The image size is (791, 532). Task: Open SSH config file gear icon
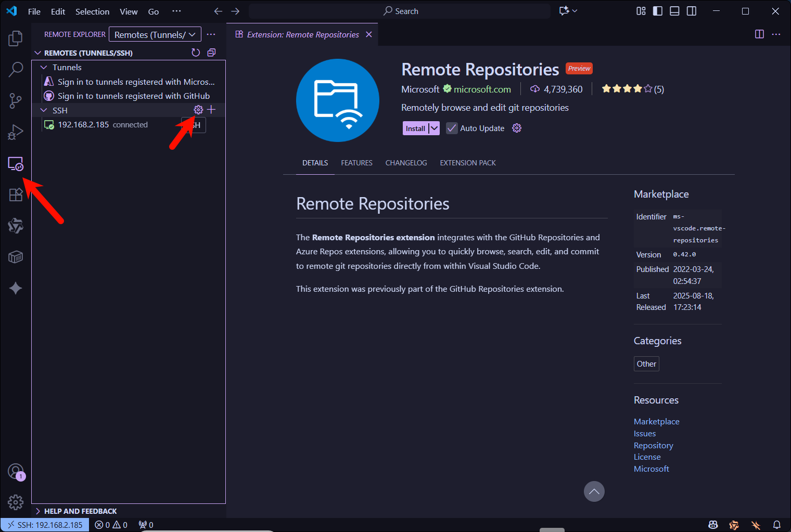point(198,110)
